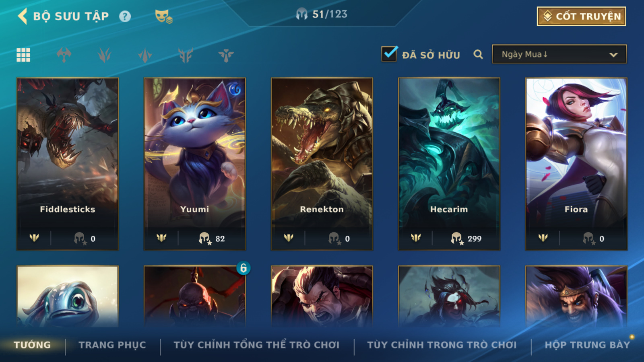Open the mask emote collection icon
Image resolution: width=644 pixels, height=362 pixels.
click(x=163, y=16)
